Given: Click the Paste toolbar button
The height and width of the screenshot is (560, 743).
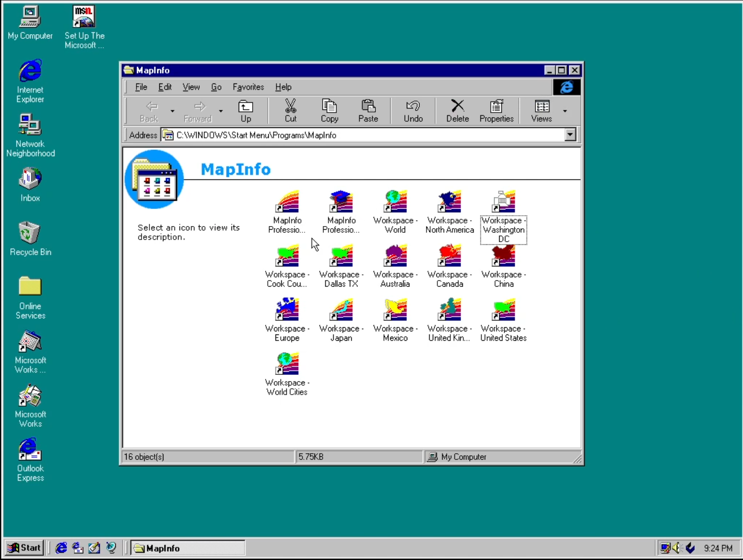Looking at the screenshot, I should (x=368, y=111).
